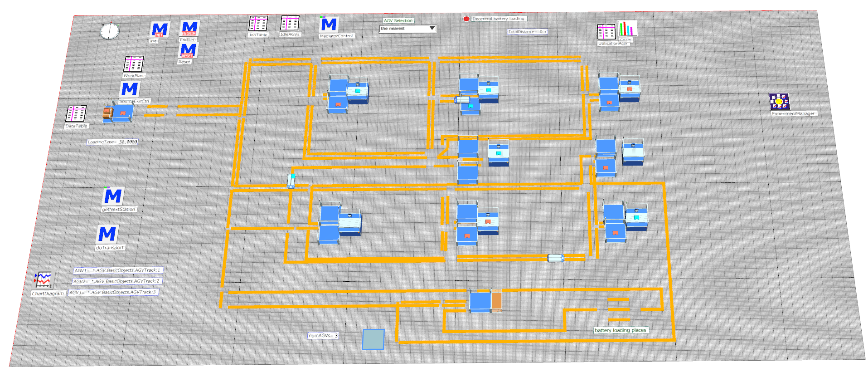Click the battery loading places label

[x=621, y=330]
